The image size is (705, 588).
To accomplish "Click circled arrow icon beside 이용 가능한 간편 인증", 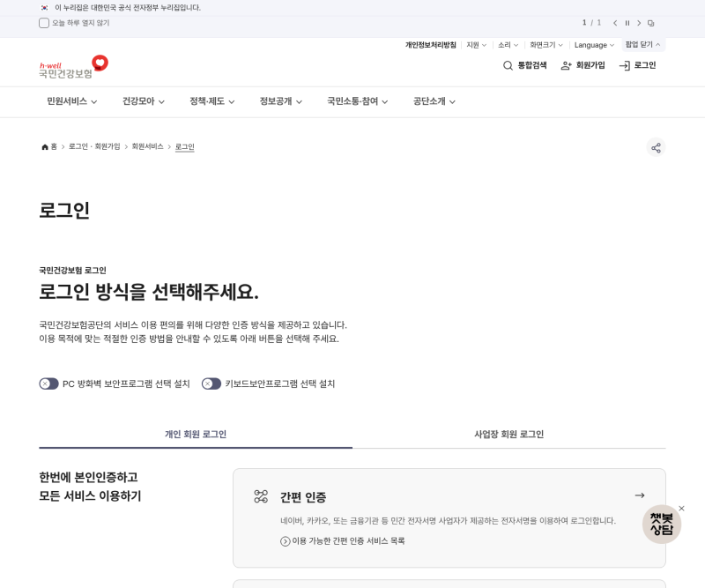I will (x=285, y=541).
